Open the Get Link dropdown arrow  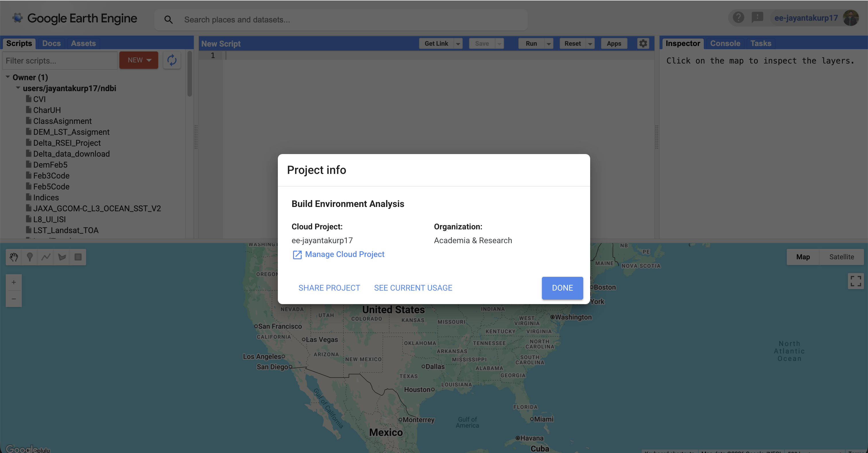point(458,44)
